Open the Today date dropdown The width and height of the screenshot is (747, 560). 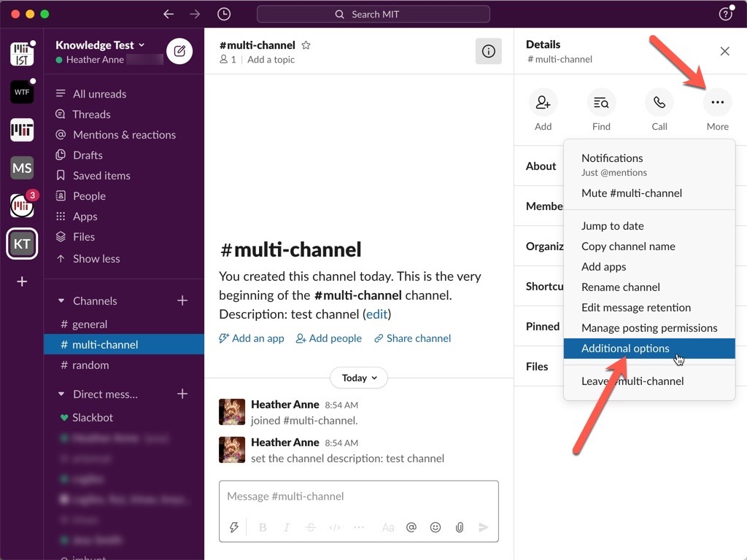click(359, 378)
